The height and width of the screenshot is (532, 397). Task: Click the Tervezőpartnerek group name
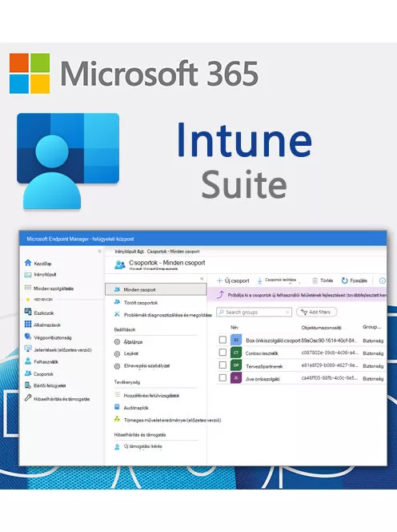point(264,366)
